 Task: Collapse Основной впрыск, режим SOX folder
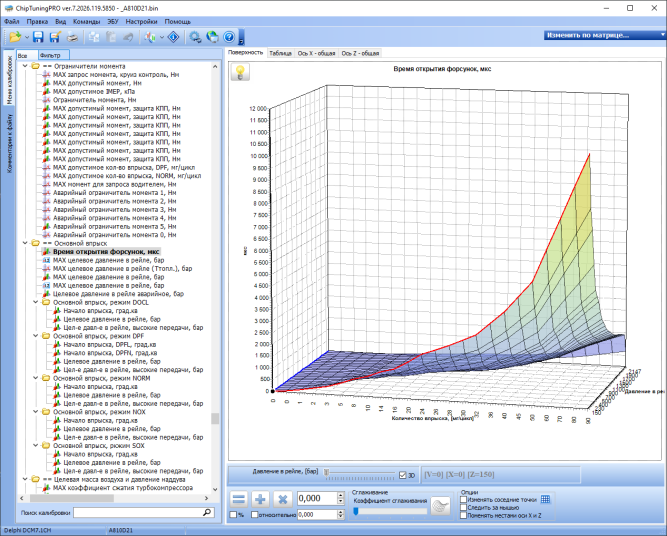(36, 446)
